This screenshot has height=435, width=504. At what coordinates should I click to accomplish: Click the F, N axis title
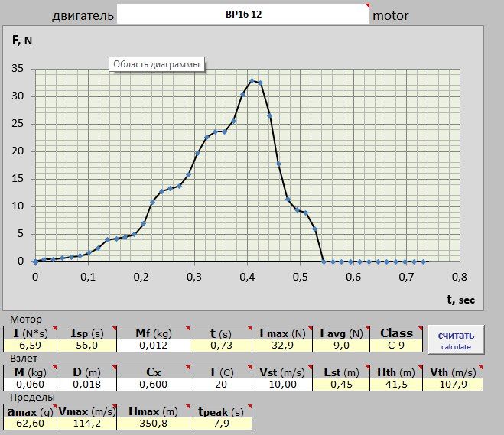pyautogui.click(x=22, y=41)
